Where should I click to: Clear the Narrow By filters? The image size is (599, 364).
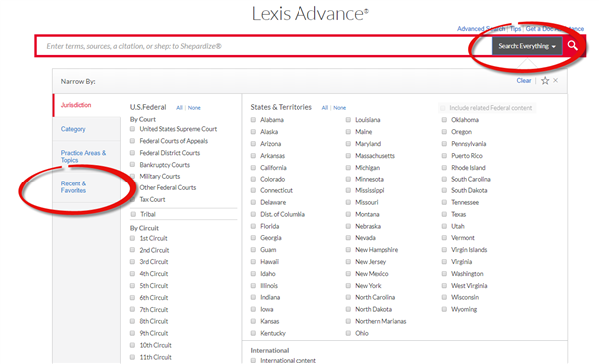coord(524,81)
